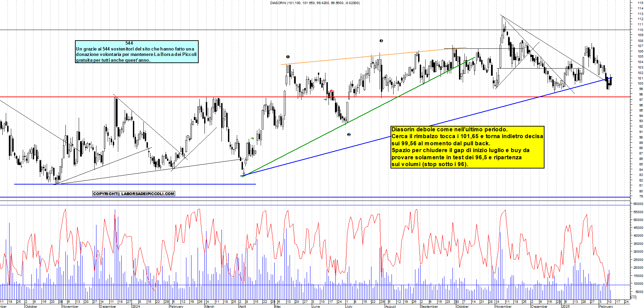The image size is (644, 308).
Task: Click the 10000 volume axis label
Action: pos(638,283)
